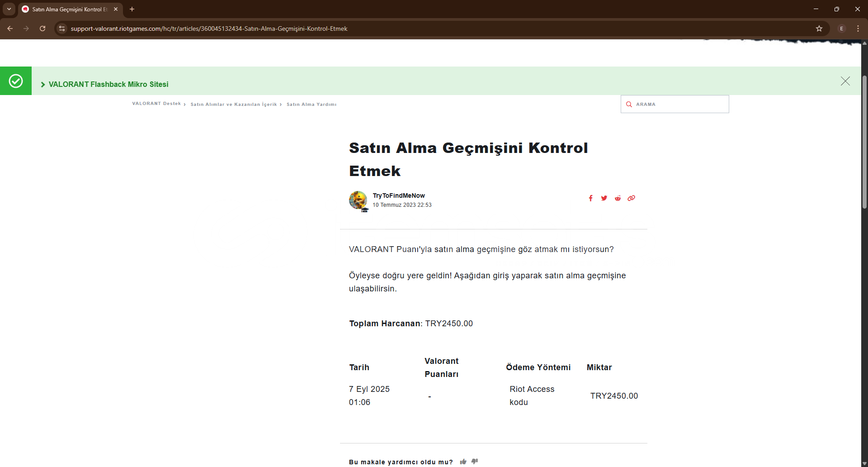Click the Riot Access kodu cell
868x467 pixels.
coord(532,396)
